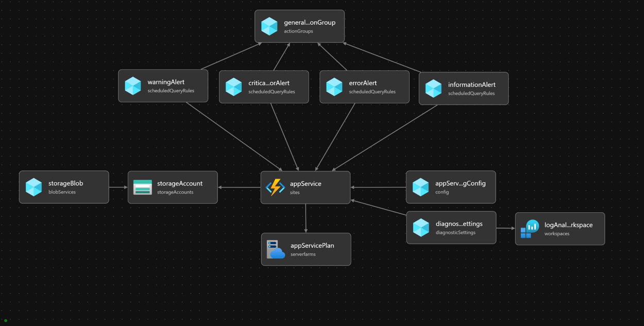Viewport: 644px width, 326px height.
Task: Click the actionGroups cube icon at top
Action: point(269,26)
